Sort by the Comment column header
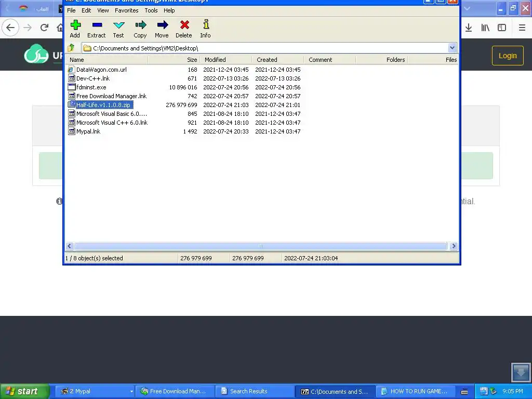 [329, 60]
